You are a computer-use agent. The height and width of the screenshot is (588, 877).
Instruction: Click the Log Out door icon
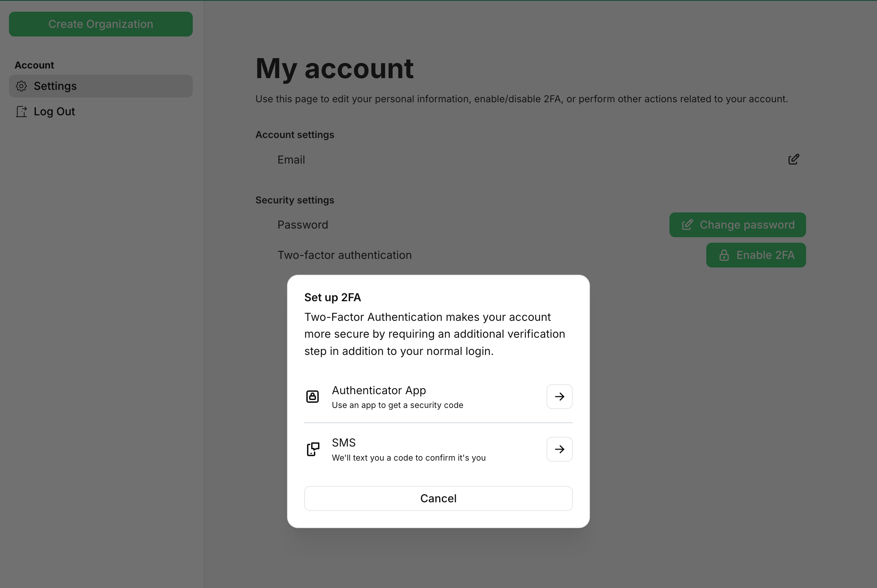(x=21, y=112)
